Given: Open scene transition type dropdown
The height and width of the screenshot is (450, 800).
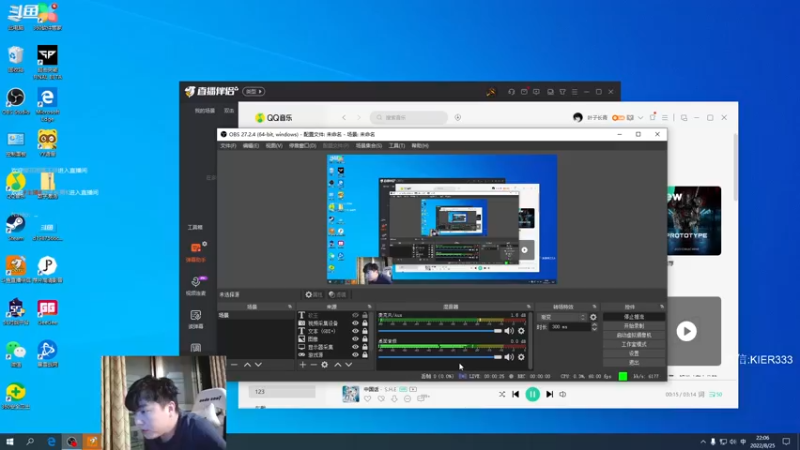Looking at the screenshot, I should click(x=562, y=317).
